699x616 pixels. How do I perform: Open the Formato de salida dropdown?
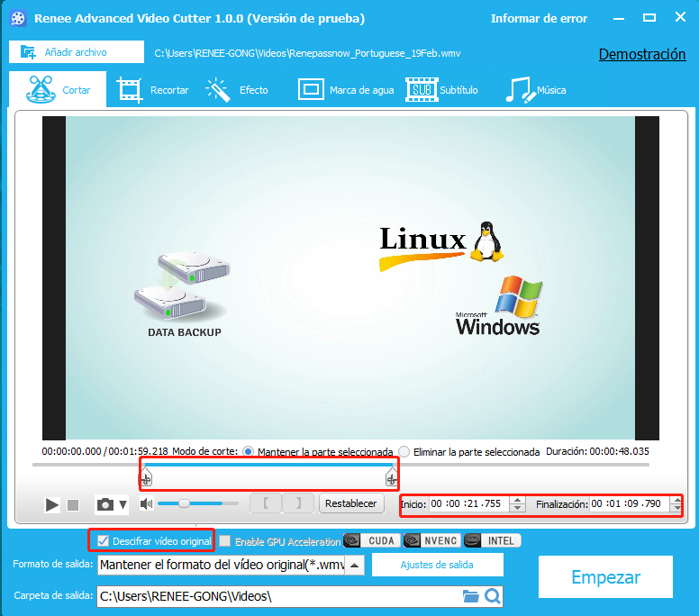pyautogui.click(x=355, y=566)
